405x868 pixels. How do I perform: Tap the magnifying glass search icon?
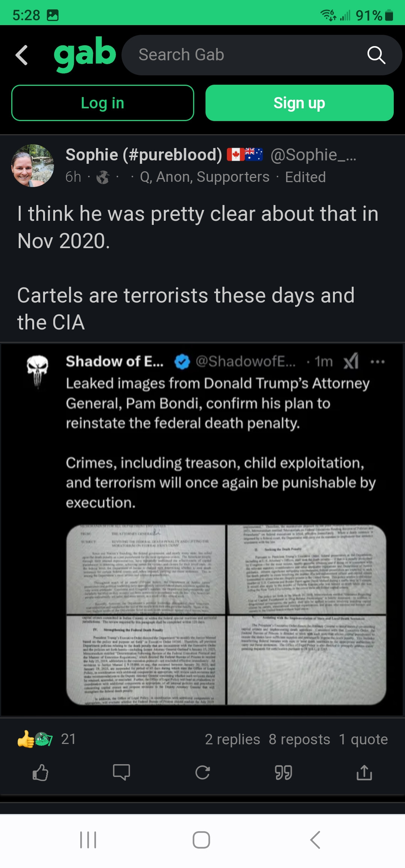(x=376, y=55)
